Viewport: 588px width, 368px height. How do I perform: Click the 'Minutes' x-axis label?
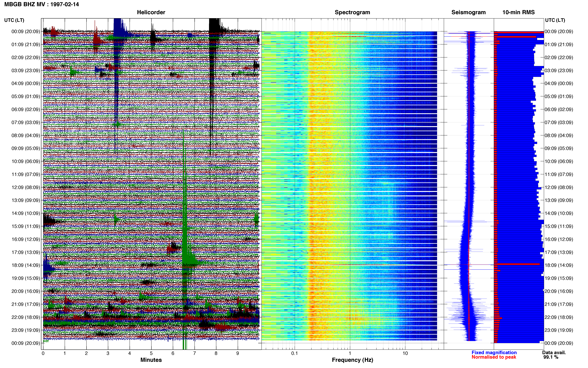(x=151, y=360)
